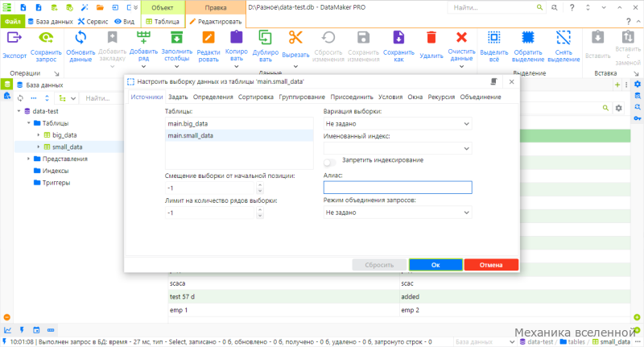
Task: Open tree view mode dropdown in database panel
Action: pos(68,98)
